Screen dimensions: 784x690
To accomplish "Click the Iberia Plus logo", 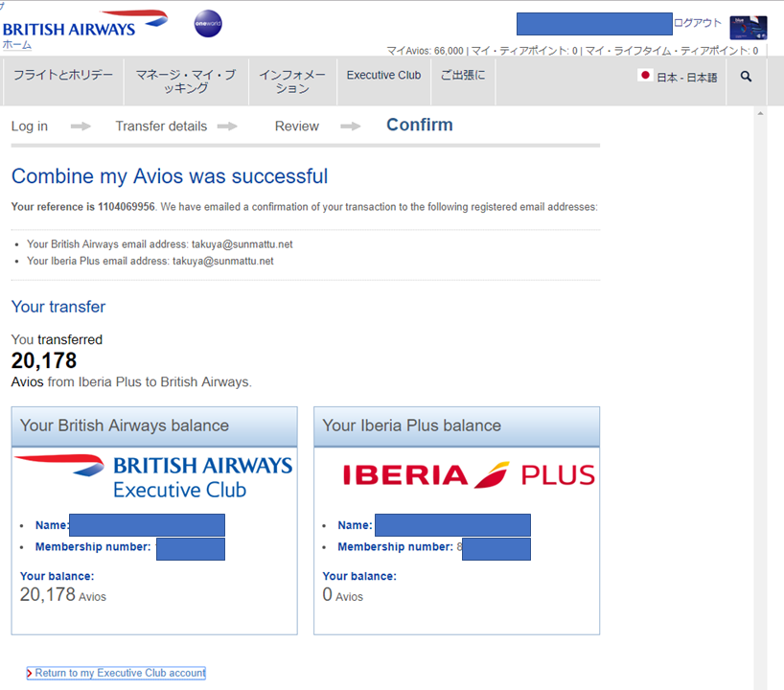I will pyautogui.click(x=469, y=475).
